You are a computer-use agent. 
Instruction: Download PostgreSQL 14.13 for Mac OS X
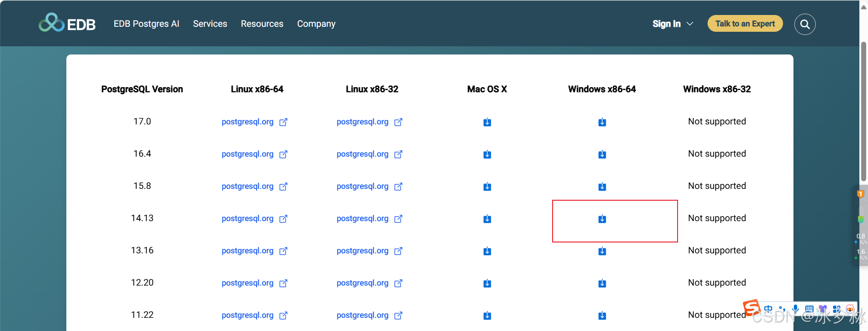point(487,219)
